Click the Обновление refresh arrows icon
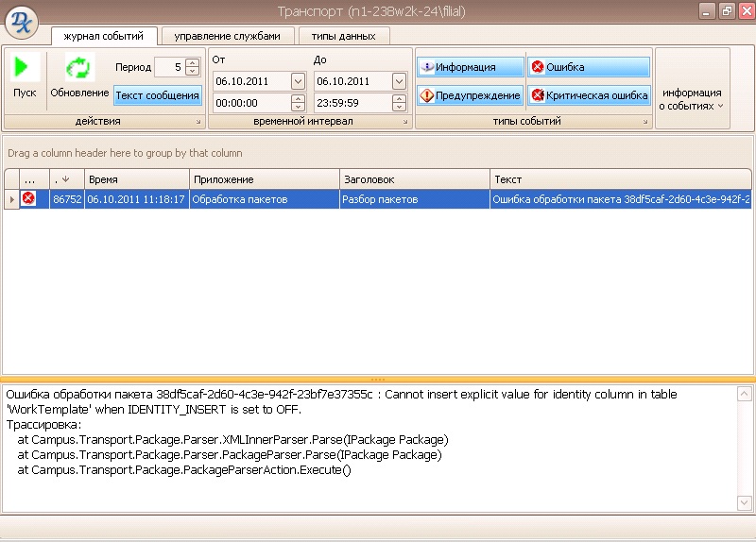This screenshot has width=756, height=542. point(78,67)
